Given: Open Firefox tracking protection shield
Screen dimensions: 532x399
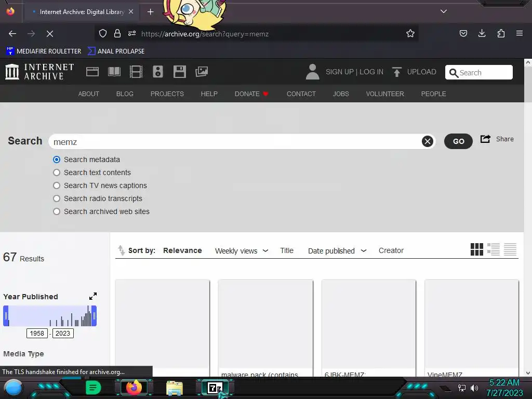Looking at the screenshot, I should coord(103,34).
